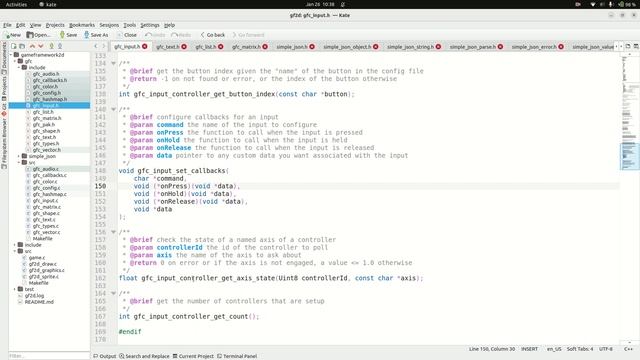The width and height of the screenshot is (640, 360).
Task: Open the Search and Replace panel
Action: coord(144,356)
